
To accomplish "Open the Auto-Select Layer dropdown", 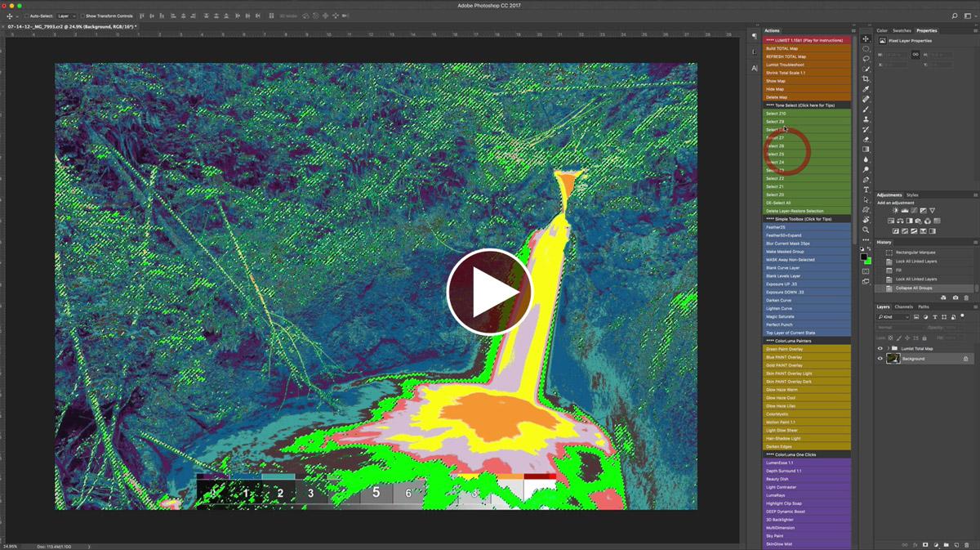I will pyautogui.click(x=65, y=16).
